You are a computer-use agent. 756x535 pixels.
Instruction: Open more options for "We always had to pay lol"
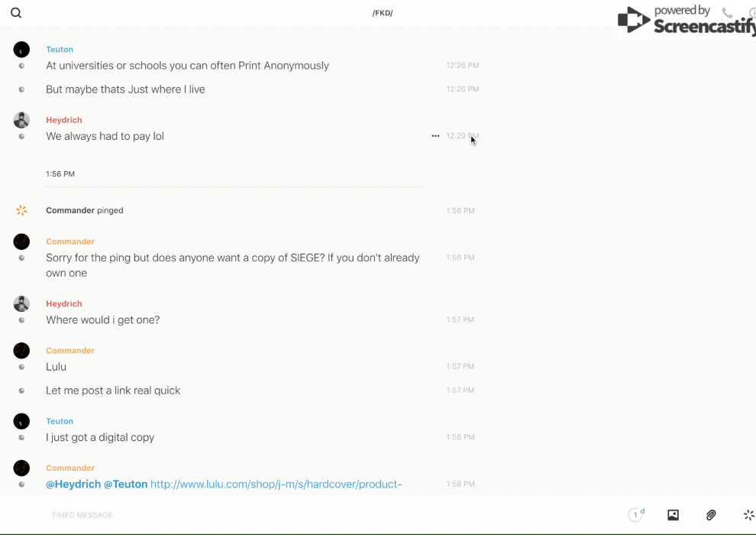pyautogui.click(x=435, y=136)
